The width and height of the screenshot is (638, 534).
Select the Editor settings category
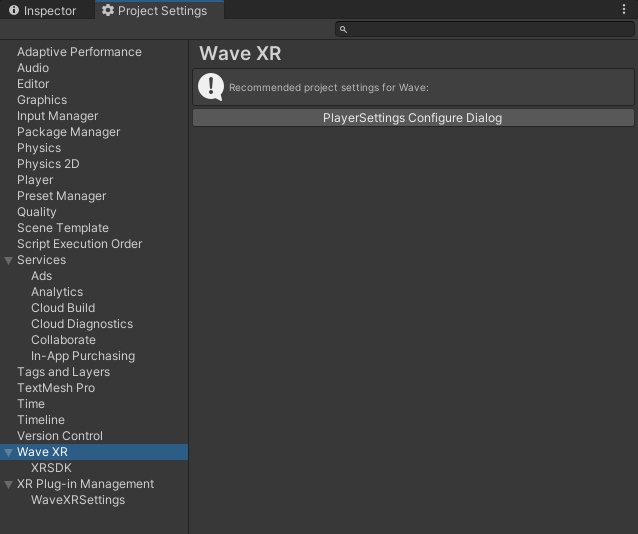click(33, 84)
